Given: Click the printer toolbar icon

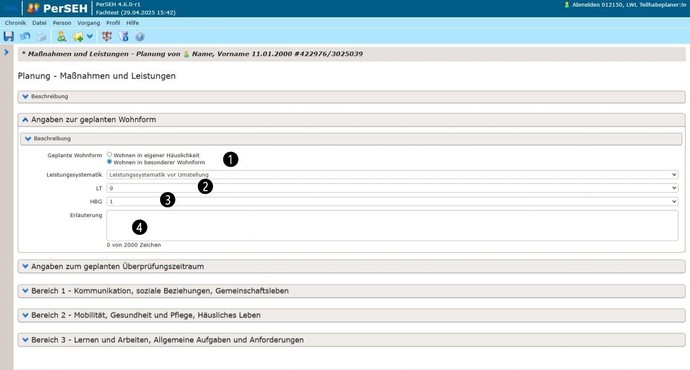Looking at the screenshot, I should 41,37.
